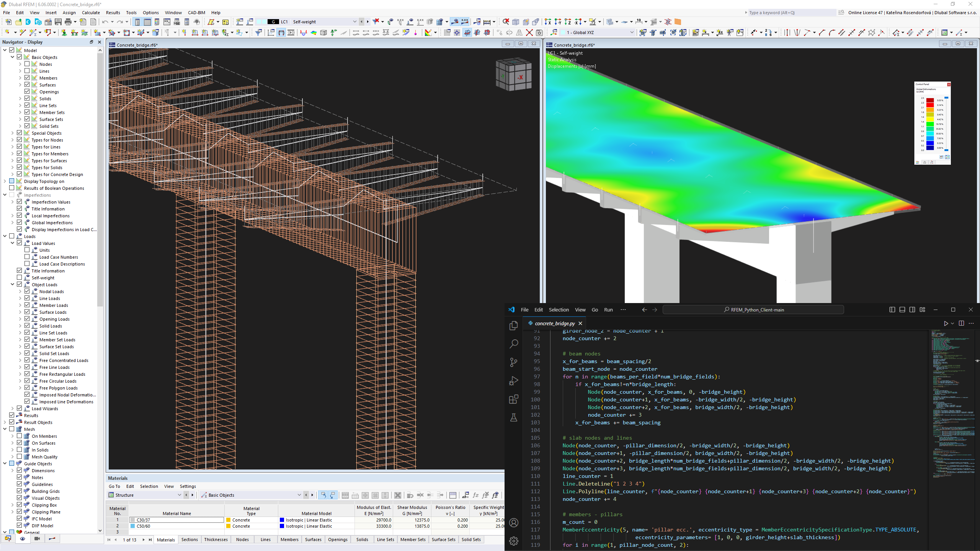980x551 pixels.
Task: Open Source Control in VS Code
Action: (514, 362)
